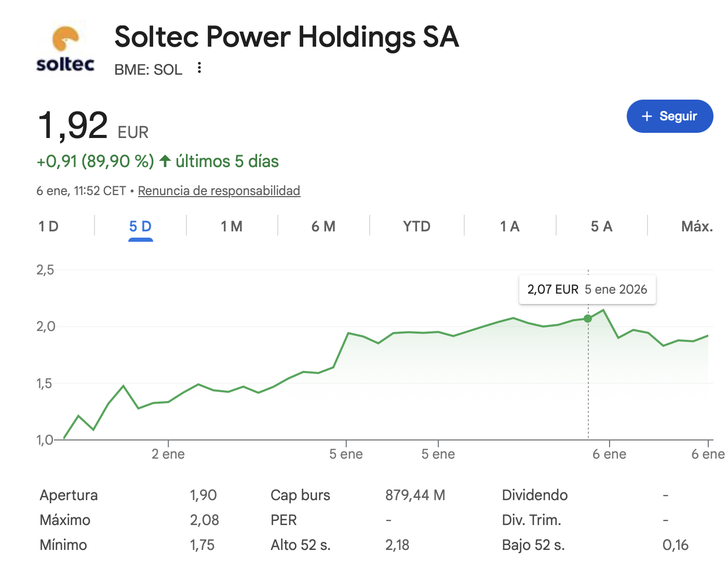Select the 6 M range tab
The height and width of the screenshot is (579, 728).
point(323,227)
